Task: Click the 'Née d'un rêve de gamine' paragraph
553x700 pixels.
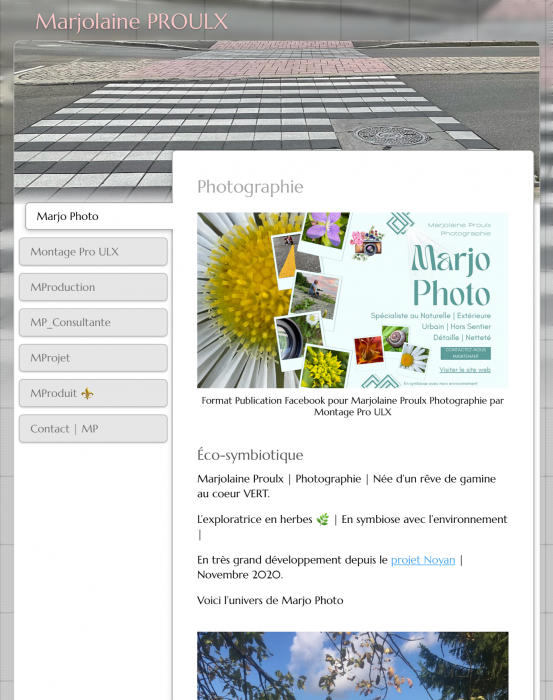Action: (x=346, y=486)
